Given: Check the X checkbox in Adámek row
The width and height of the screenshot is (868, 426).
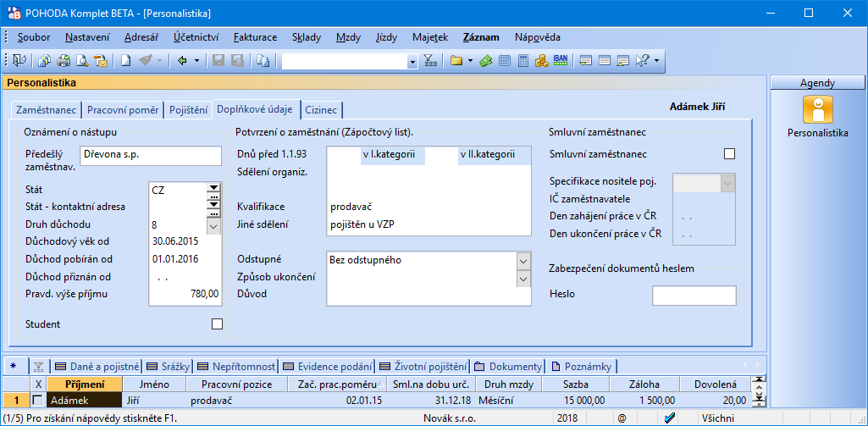Looking at the screenshot, I should [x=37, y=400].
